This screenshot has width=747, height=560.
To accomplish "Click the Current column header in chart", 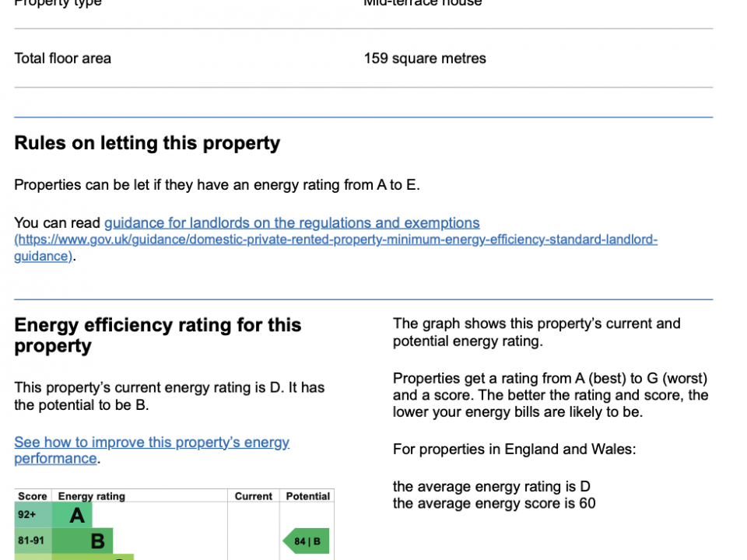I will point(254,496).
